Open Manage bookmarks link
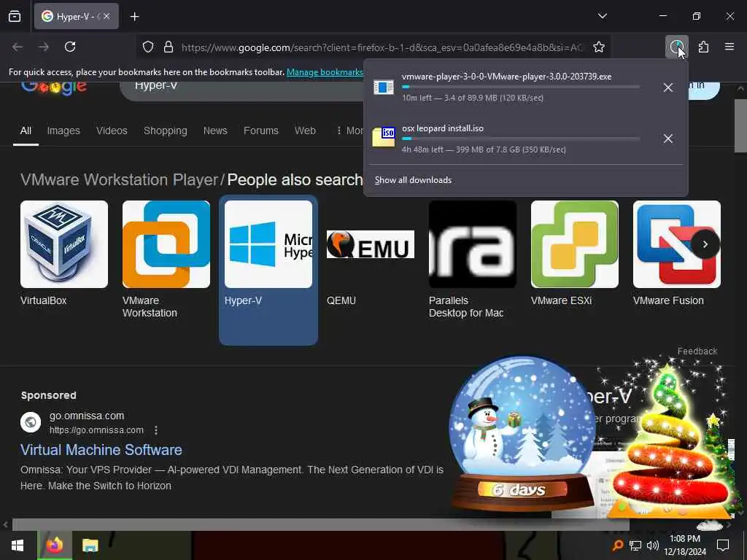 click(x=325, y=72)
